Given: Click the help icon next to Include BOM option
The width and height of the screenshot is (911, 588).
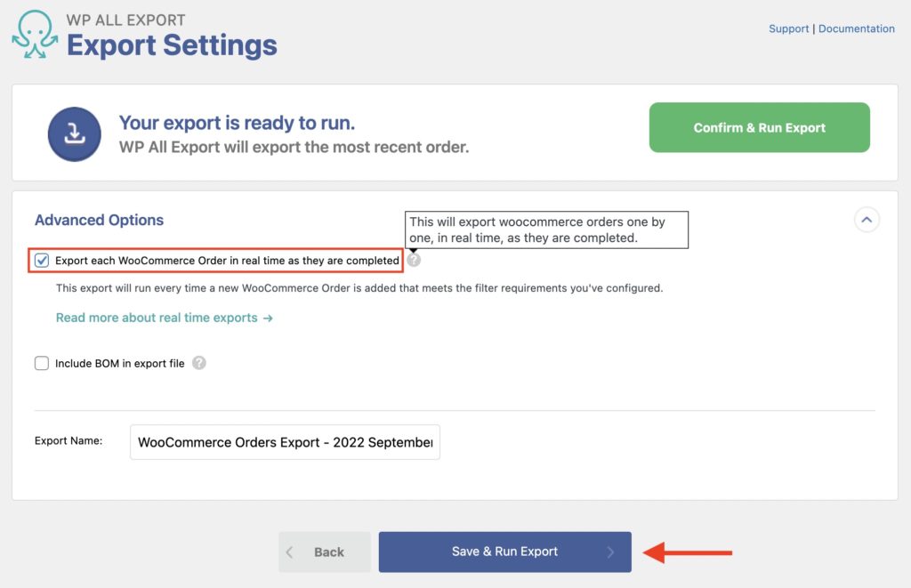Looking at the screenshot, I should tap(199, 363).
